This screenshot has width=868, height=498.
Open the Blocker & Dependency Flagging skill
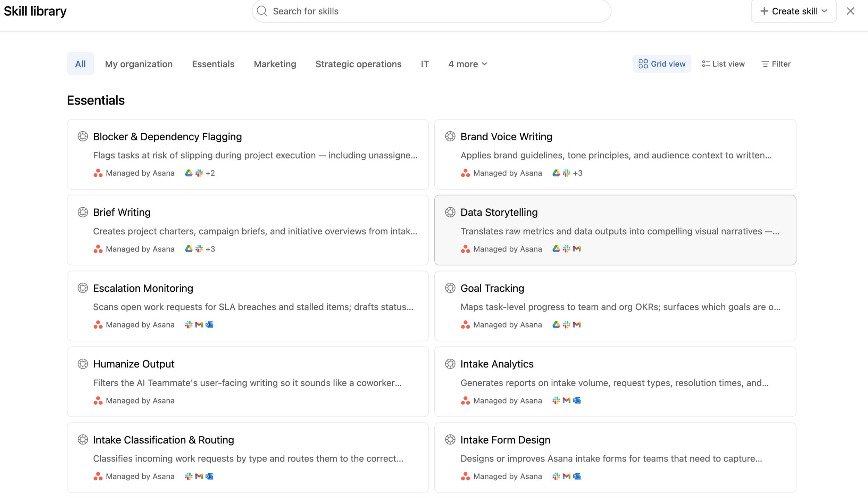(x=248, y=154)
